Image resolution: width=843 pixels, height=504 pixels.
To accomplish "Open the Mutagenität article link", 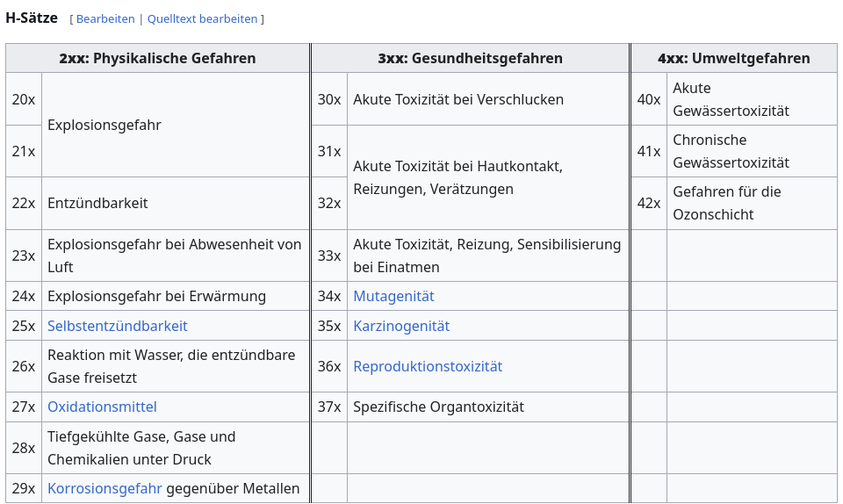I will tap(393, 296).
